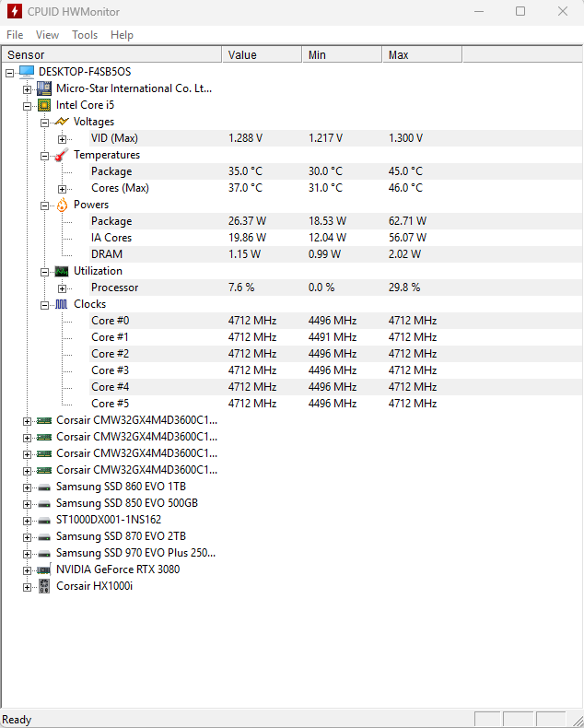Image resolution: width=584 pixels, height=728 pixels.
Task: Click the Utilization chart icon
Action: 62,271
